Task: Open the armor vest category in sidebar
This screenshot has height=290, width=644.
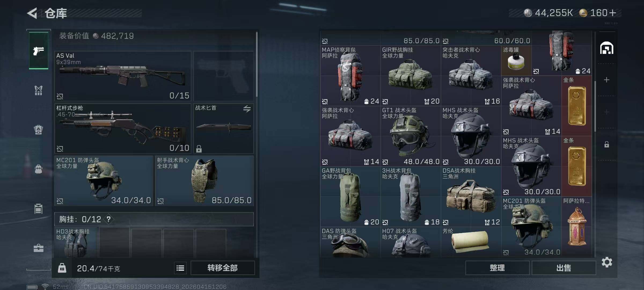Action: point(39,90)
